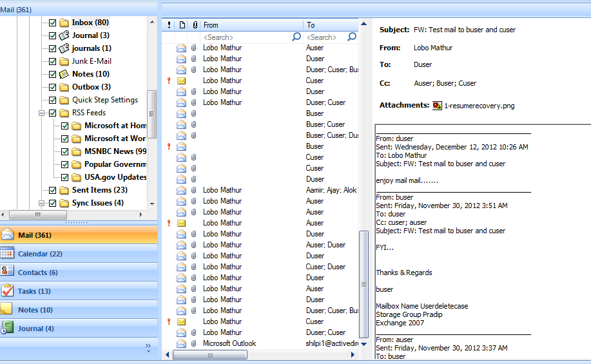Sort by attachment paperclip column header

click(x=195, y=25)
